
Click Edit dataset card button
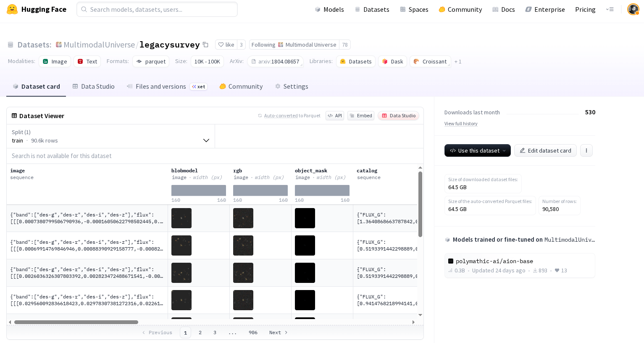pyautogui.click(x=545, y=150)
